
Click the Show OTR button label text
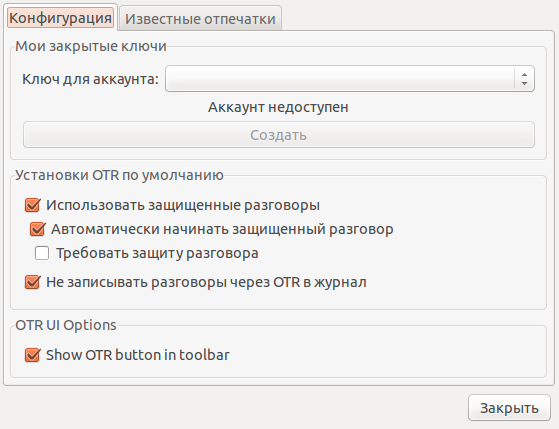click(138, 355)
